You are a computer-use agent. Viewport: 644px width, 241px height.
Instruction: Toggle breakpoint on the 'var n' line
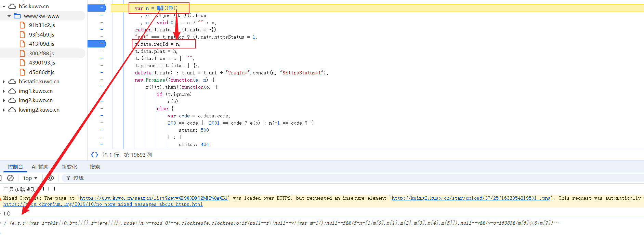tap(97, 8)
